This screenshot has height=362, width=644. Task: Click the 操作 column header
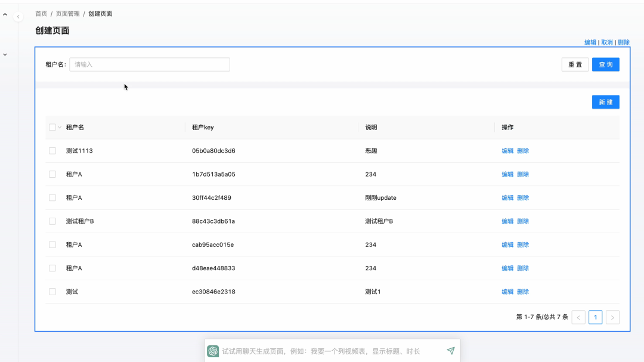click(507, 128)
